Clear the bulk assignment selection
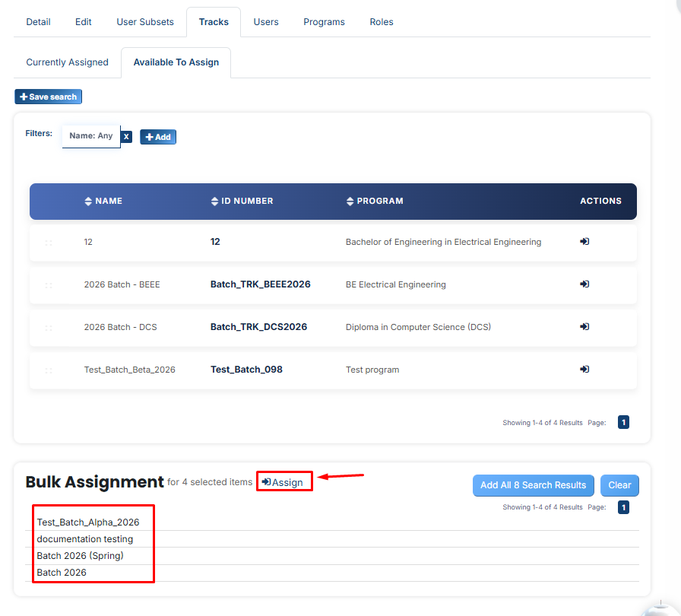 (x=619, y=485)
